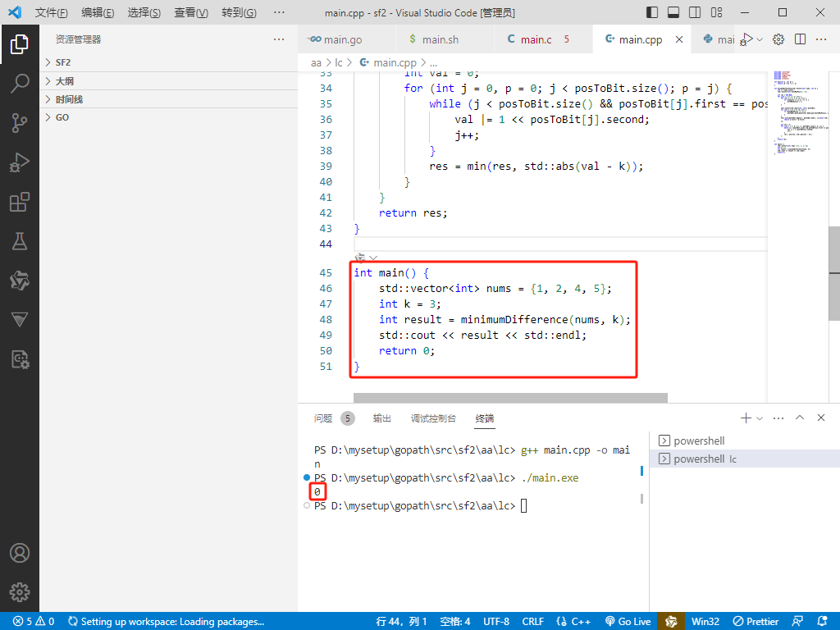Switch to 输出 output panel tab

[382, 418]
